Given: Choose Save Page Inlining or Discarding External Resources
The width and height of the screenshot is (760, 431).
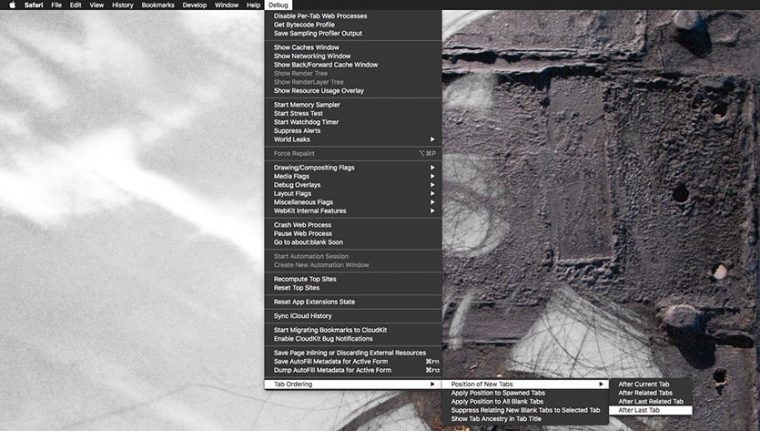Looking at the screenshot, I should pyautogui.click(x=353, y=353).
